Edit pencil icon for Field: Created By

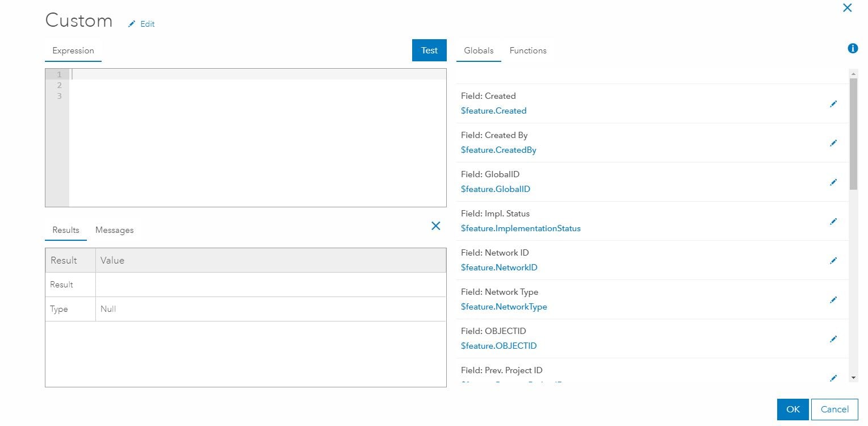click(833, 143)
